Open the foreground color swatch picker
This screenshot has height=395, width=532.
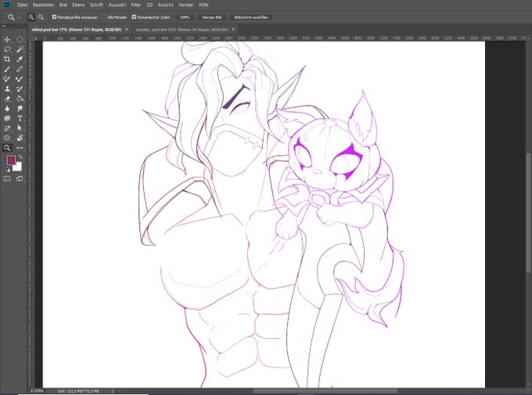[x=11, y=160]
